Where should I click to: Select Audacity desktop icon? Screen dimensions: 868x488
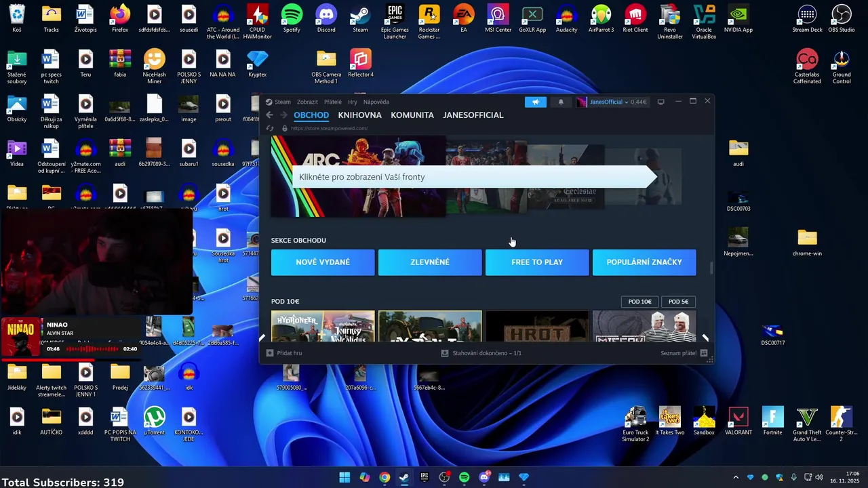566,19
